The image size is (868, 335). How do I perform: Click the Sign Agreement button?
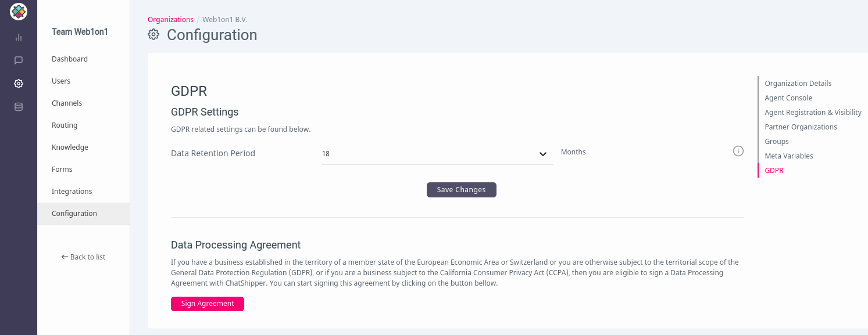(x=208, y=304)
